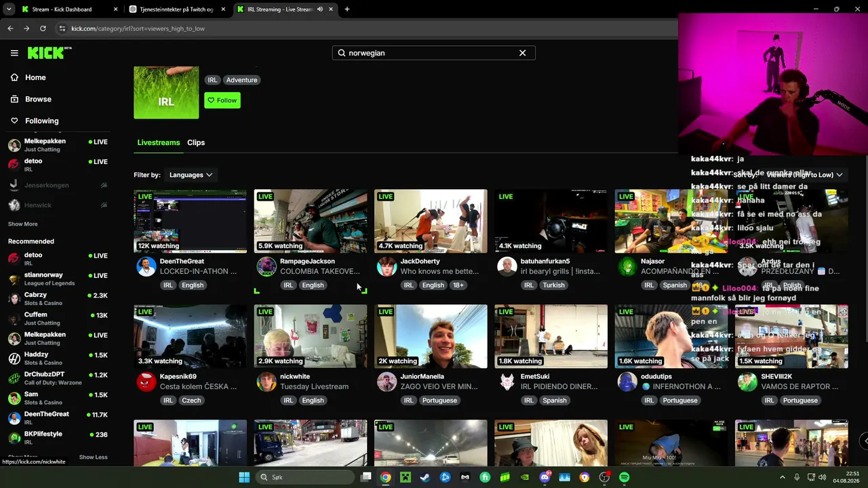Launch Steam from the taskbar
Image resolution: width=868 pixels, height=488 pixels.
425,477
